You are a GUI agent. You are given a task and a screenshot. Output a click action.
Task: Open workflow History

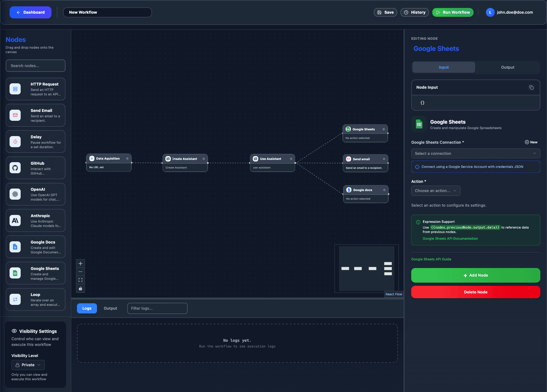(x=414, y=12)
